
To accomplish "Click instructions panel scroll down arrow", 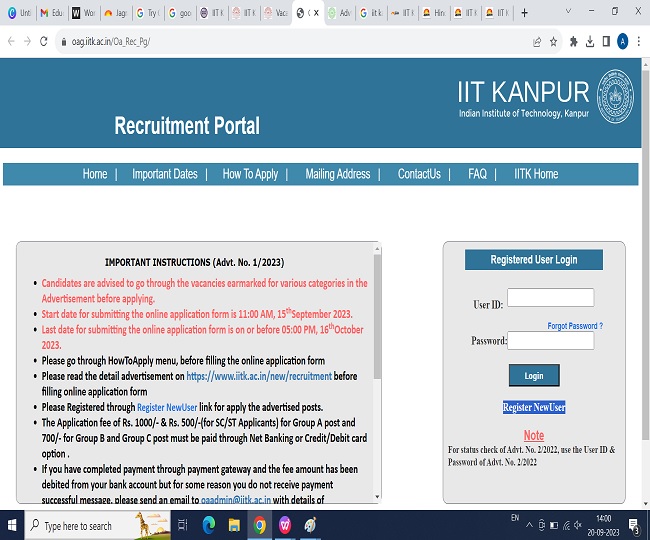I will (x=377, y=496).
